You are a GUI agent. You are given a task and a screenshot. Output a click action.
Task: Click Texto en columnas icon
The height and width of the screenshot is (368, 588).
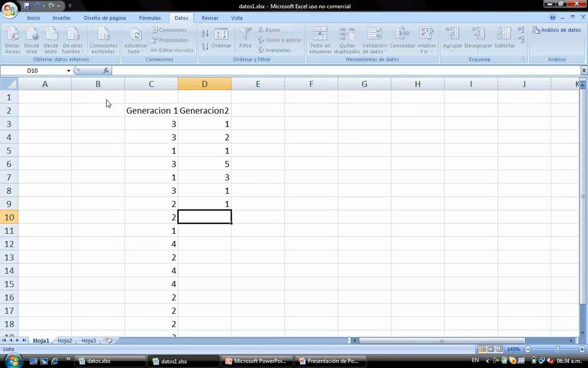coord(320,40)
